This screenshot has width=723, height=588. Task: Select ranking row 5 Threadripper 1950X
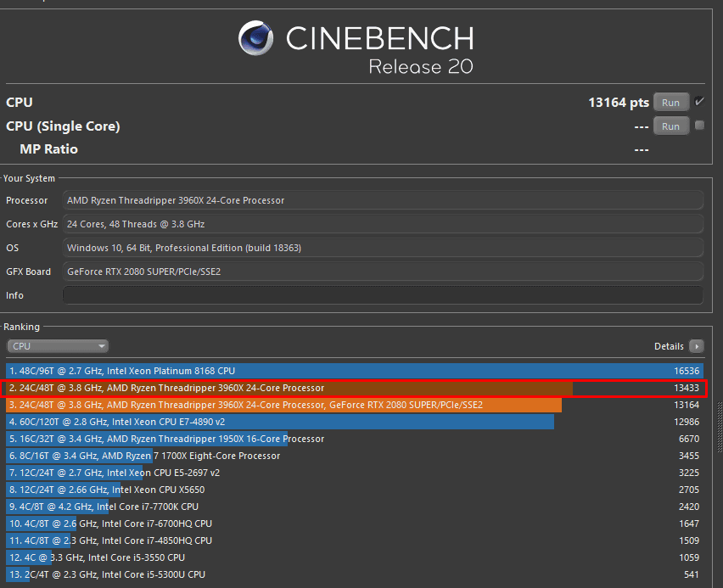coord(355,439)
